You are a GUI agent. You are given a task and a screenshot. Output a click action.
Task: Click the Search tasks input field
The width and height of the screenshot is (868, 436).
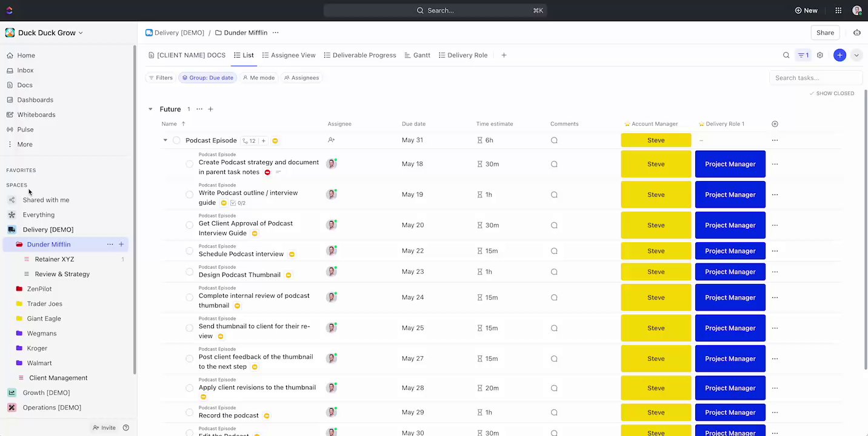tap(816, 78)
